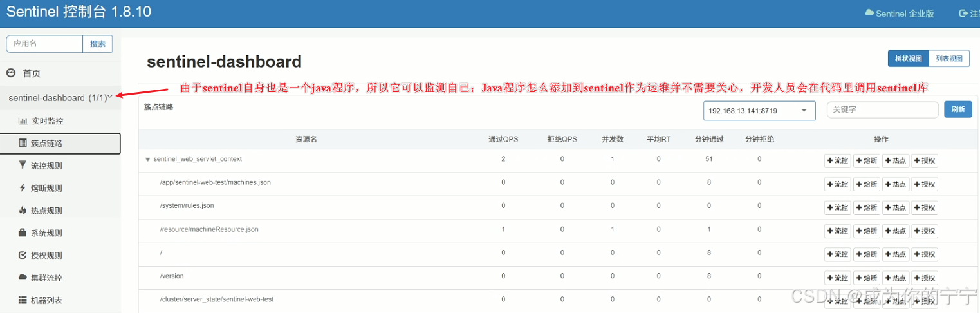Viewport: 980px width, 313px height.
Task: Add 授权 rule for /resource/machineResource.json
Action: [924, 231]
